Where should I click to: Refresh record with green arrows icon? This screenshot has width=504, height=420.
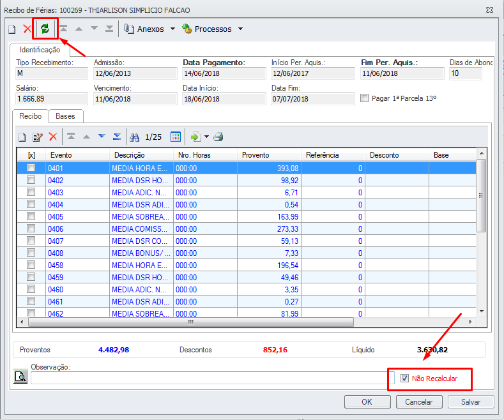45,29
